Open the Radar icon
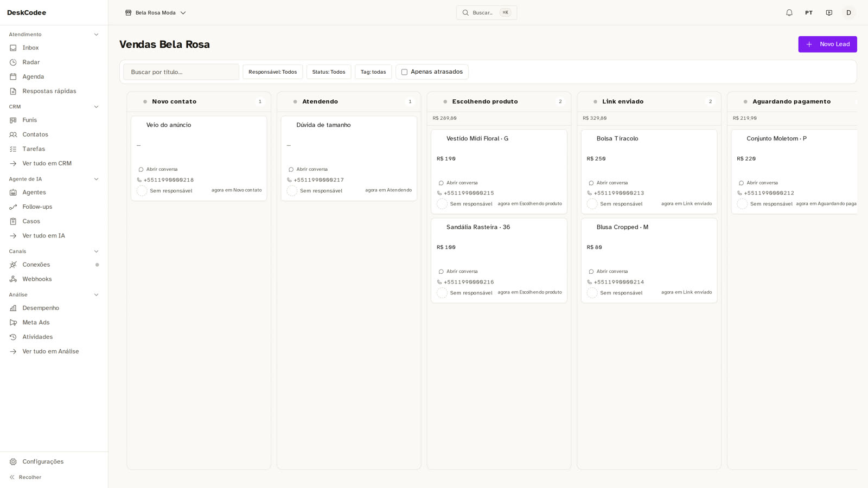Viewport: 868px width, 488px height. tap(13, 62)
